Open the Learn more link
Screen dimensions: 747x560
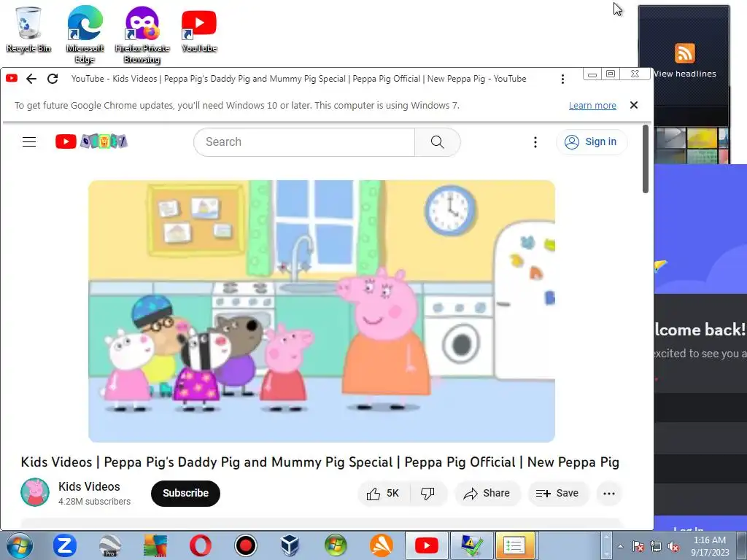tap(592, 105)
